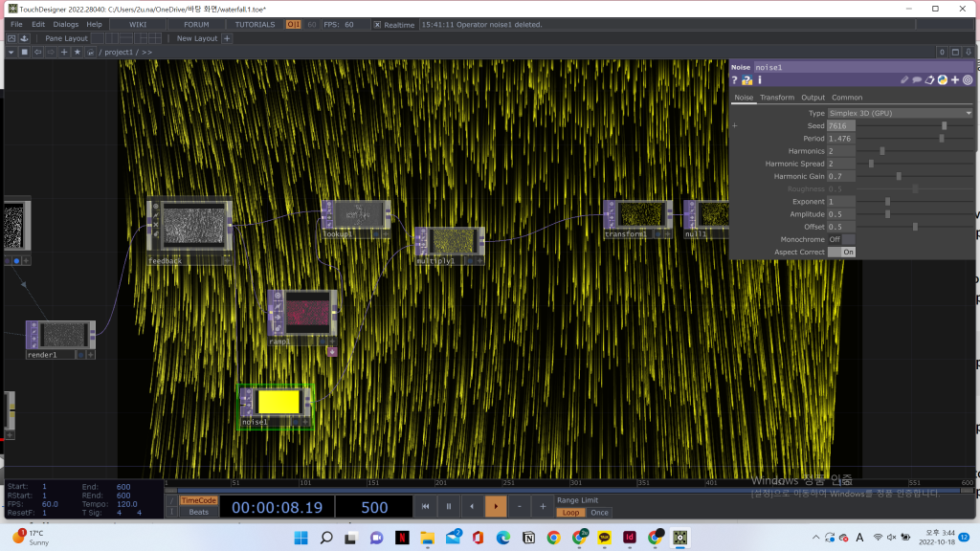The image size is (980, 551).
Task: Click the Amplitude value field
Action: (841, 214)
